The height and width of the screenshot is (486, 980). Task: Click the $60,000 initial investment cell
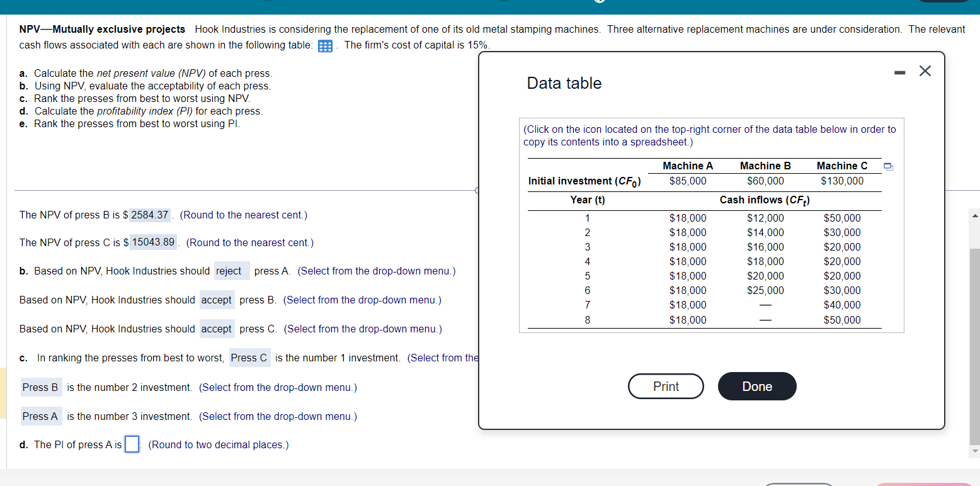click(765, 181)
